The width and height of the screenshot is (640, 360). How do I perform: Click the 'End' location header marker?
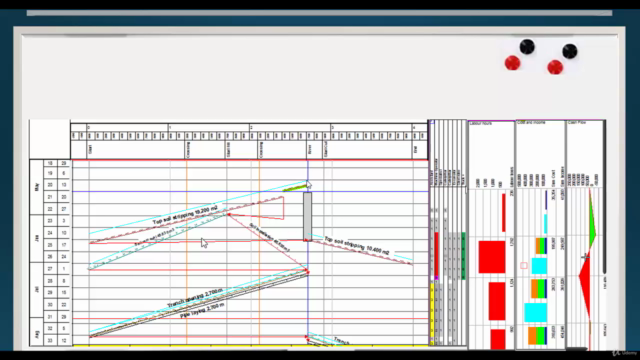coord(415,149)
